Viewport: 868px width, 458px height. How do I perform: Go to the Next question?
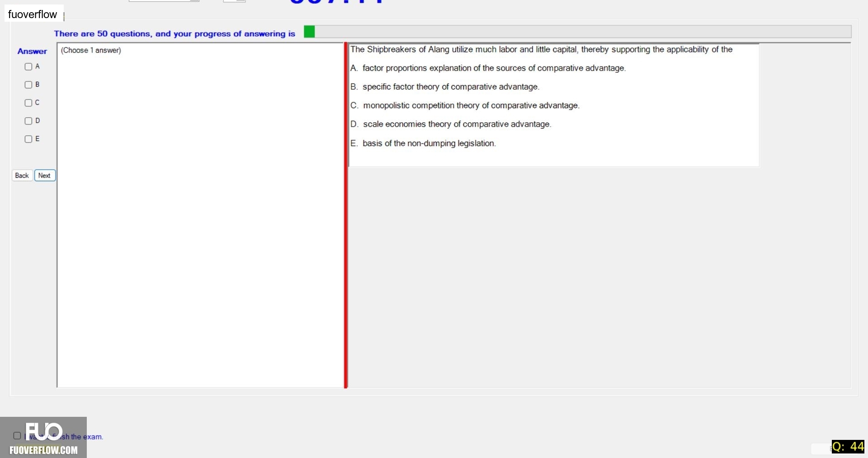(45, 176)
